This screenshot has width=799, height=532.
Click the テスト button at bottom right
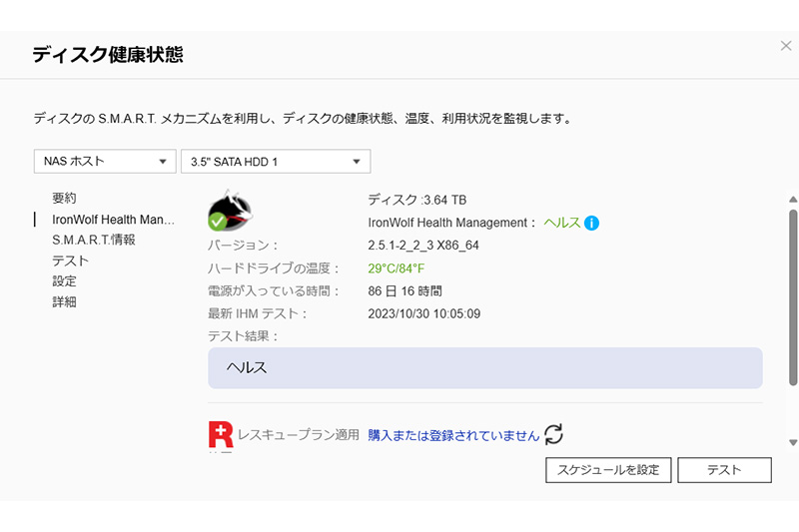724,470
